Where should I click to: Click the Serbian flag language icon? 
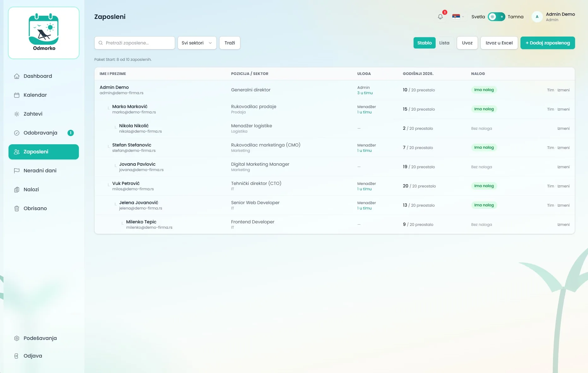coord(456,17)
